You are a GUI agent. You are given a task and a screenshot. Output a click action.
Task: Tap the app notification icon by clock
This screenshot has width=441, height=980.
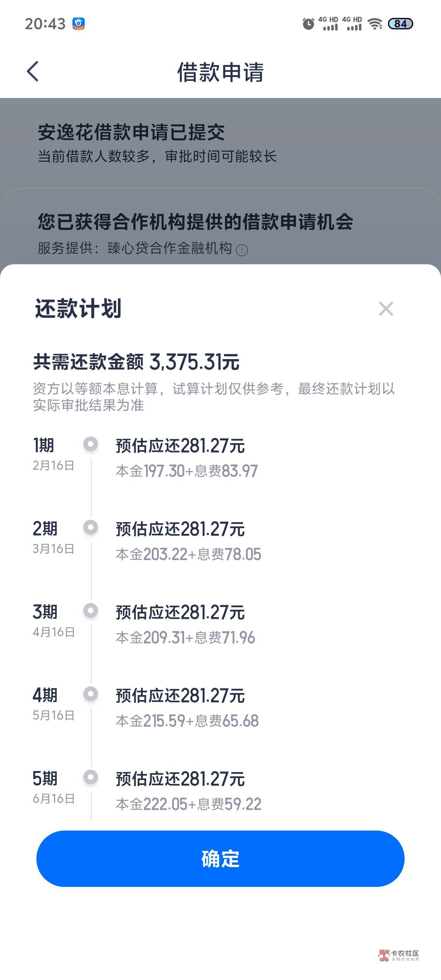click(79, 23)
